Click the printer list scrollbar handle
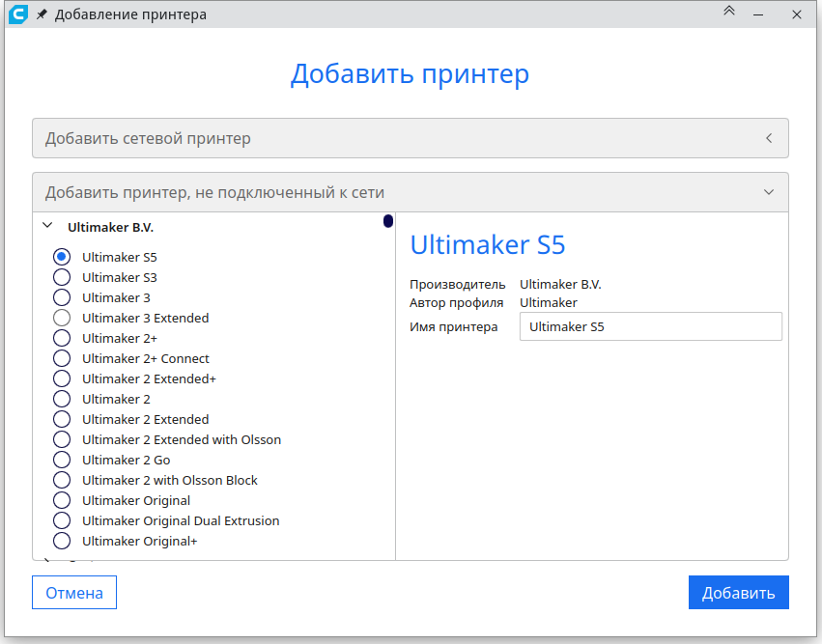 coord(388,221)
